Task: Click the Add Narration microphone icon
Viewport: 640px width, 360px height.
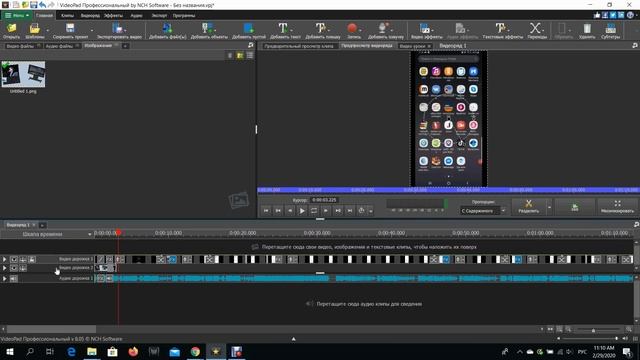Action: (382, 28)
